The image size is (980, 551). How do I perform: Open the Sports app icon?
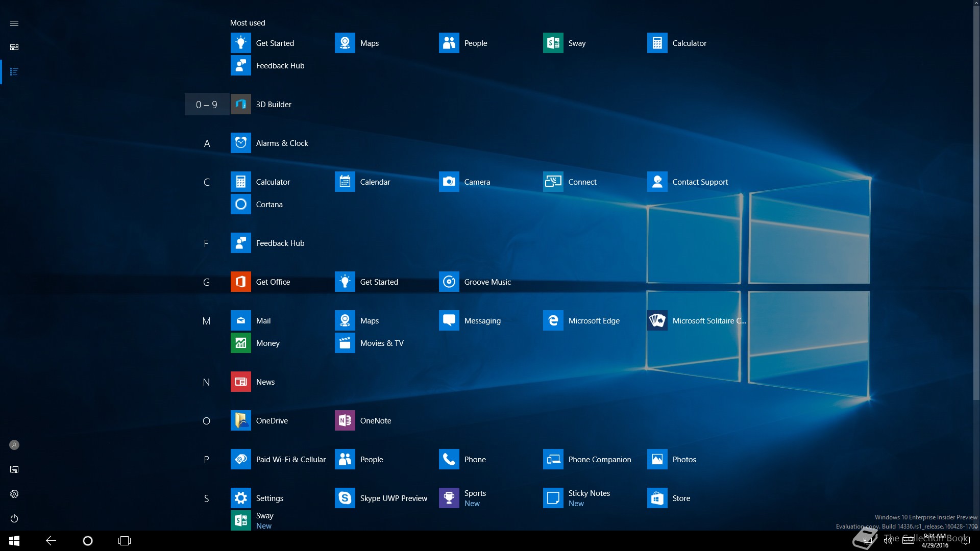[x=449, y=498]
